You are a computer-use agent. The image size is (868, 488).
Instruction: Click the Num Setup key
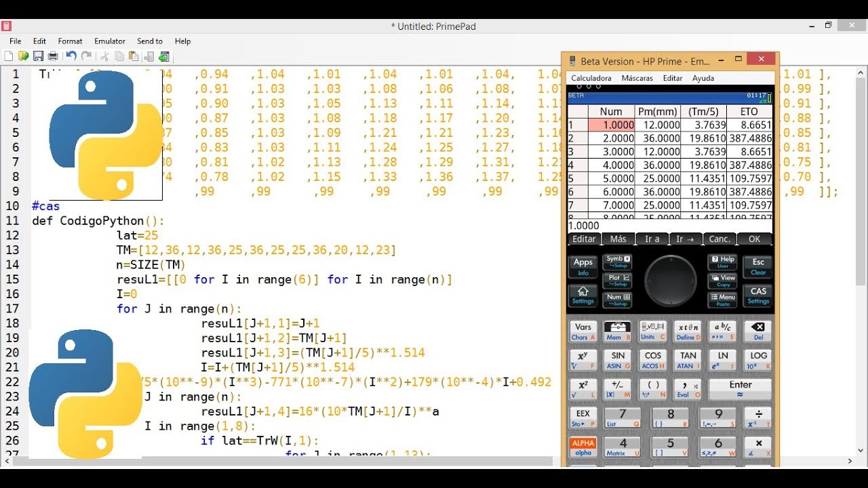point(618,300)
